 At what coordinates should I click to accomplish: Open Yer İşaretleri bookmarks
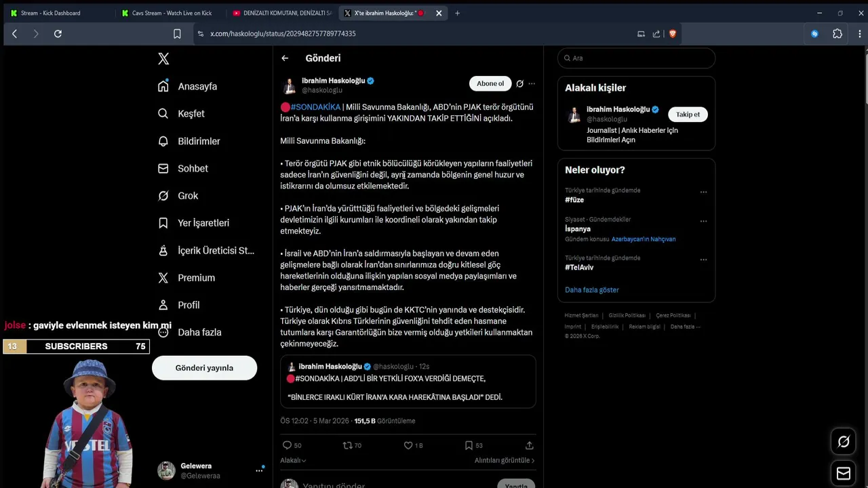tap(193, 222)
